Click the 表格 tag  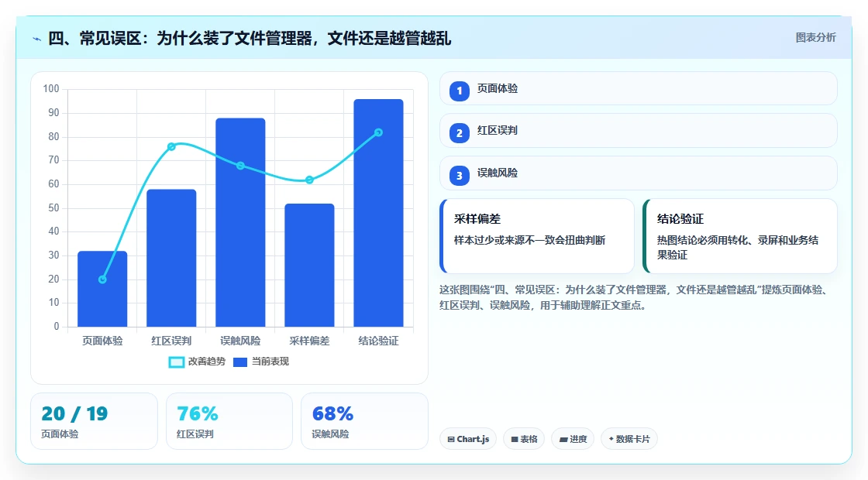click(x=524, y=439)
